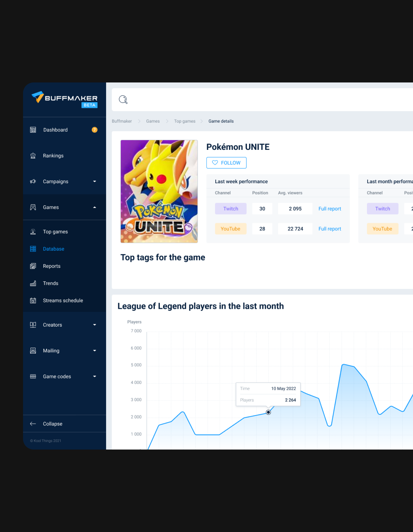Click the Collapse sidebar label
This screenshot has height=532, width=413.
[x=53, y=424]
